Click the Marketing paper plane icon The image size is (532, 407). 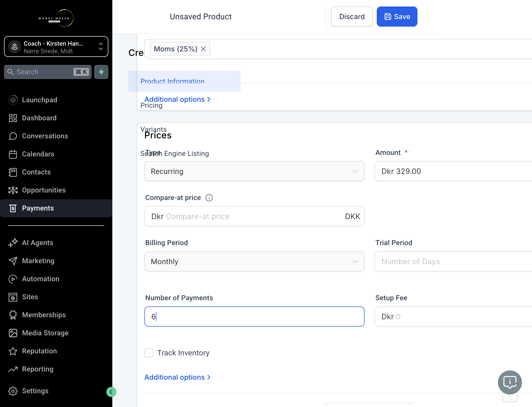point(13,261)
